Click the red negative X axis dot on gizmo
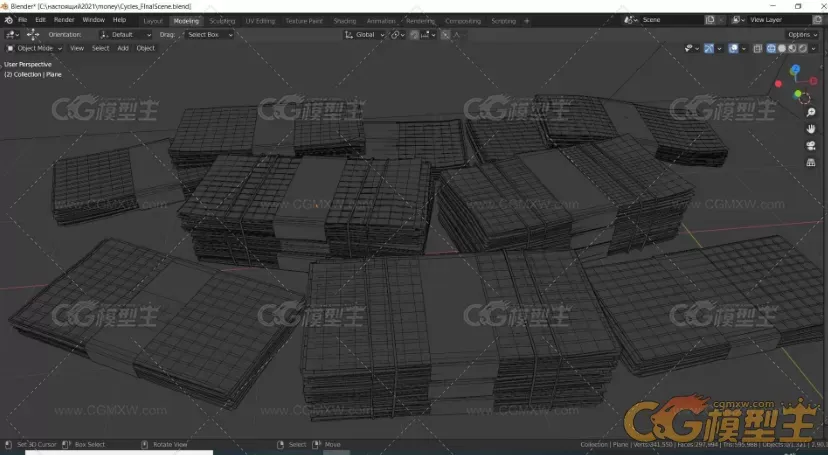828x455 pixels. [x=778, y=83]
